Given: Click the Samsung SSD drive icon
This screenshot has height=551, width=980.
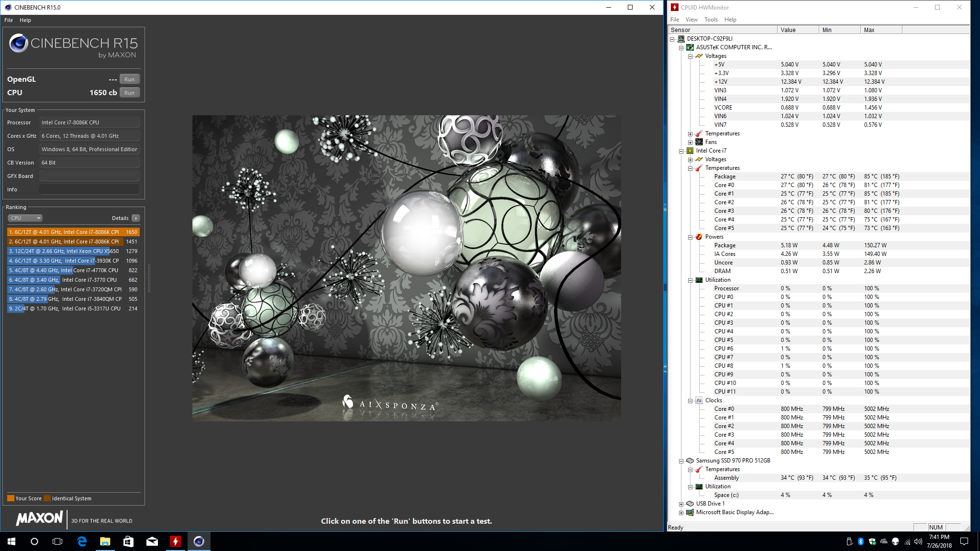Looking at the screenshot, I should pos(690,461).
